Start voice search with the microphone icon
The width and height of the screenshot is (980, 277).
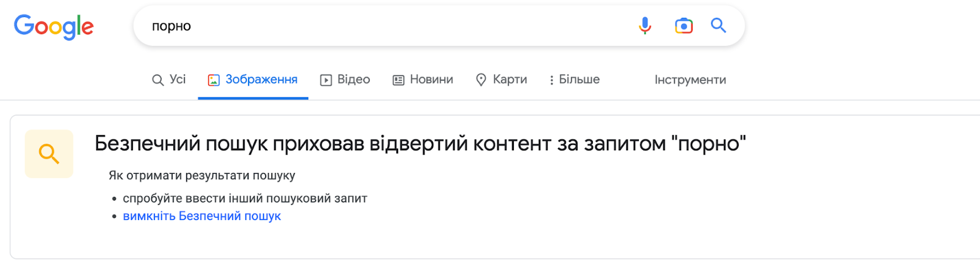(x=645, y=26)
